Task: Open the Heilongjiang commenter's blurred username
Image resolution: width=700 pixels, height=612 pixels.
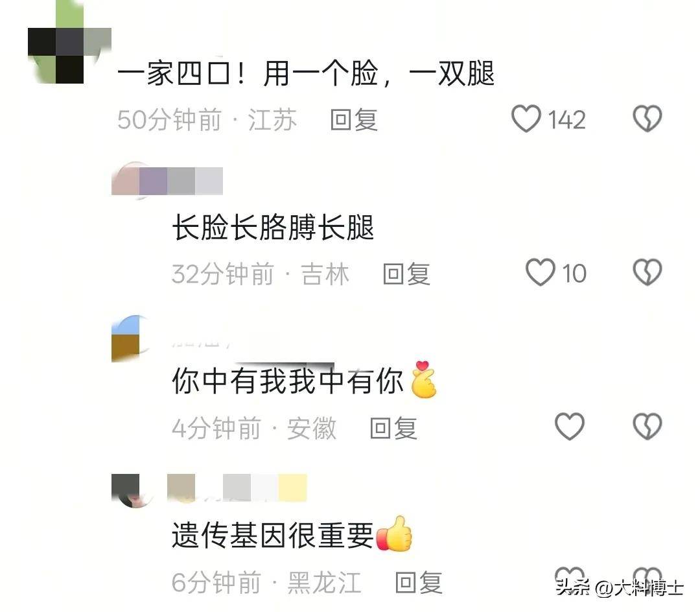Action: click(237, 488)
